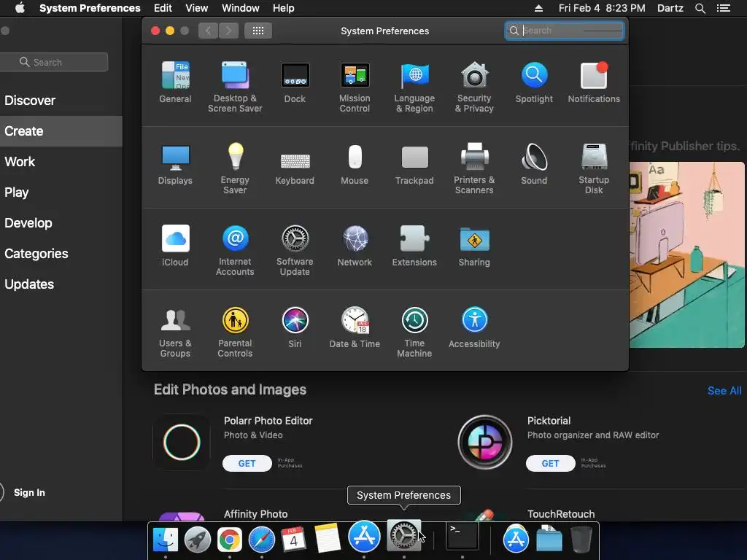
Task: Click See All for Edit Photos and Images
Action: pos(724,391)
